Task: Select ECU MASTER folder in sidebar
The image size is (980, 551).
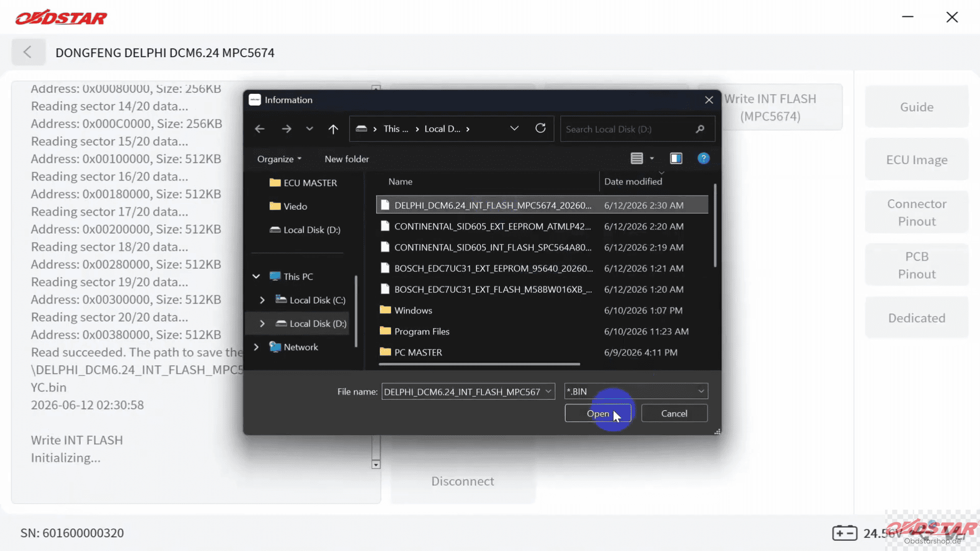Action: coord(303,183)
